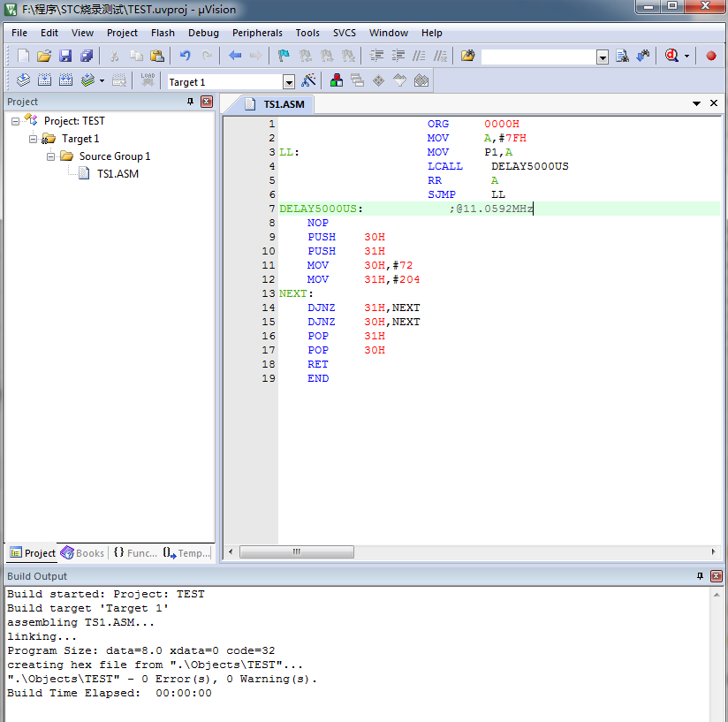The image size is (728, 722).
Task: Rebuild all target files
Action: 66,80
